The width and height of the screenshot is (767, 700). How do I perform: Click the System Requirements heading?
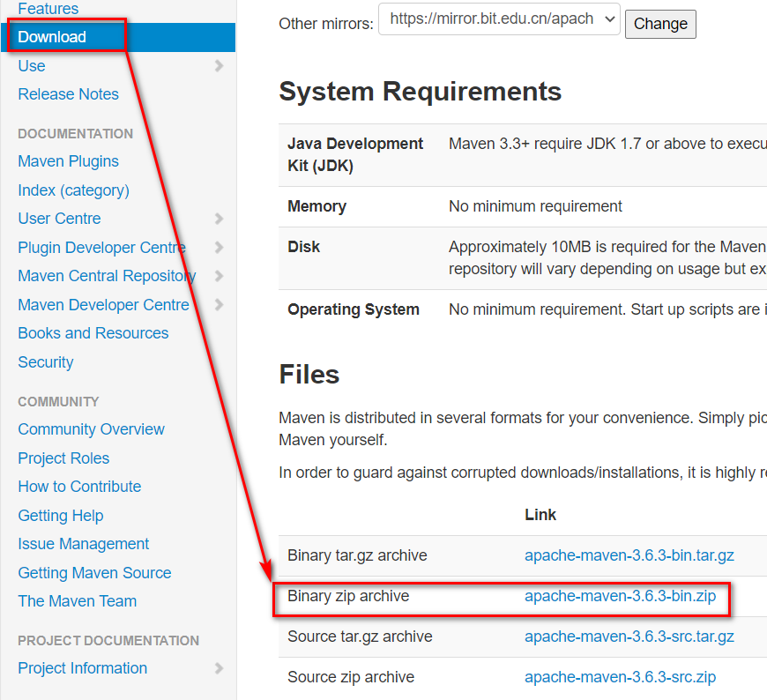click(x=421, y=92)
